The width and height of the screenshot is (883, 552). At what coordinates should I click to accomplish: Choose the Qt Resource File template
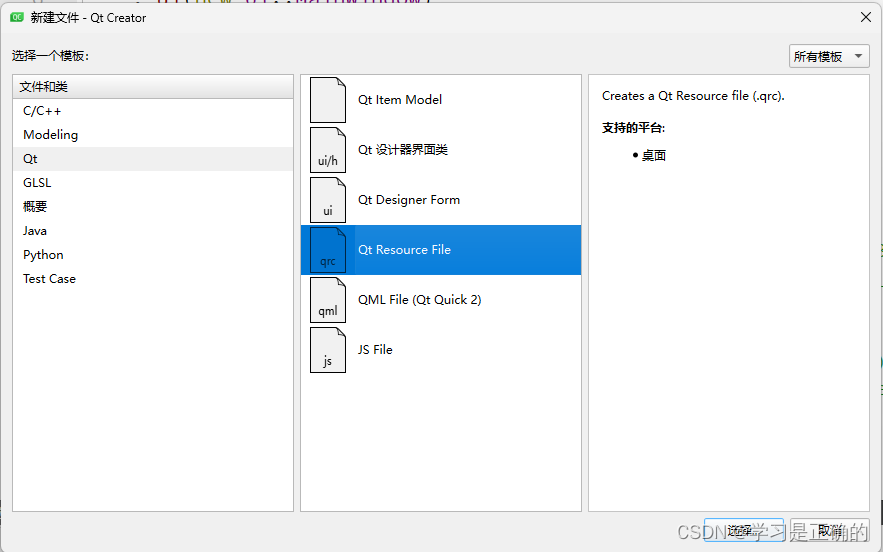point(441,250)
